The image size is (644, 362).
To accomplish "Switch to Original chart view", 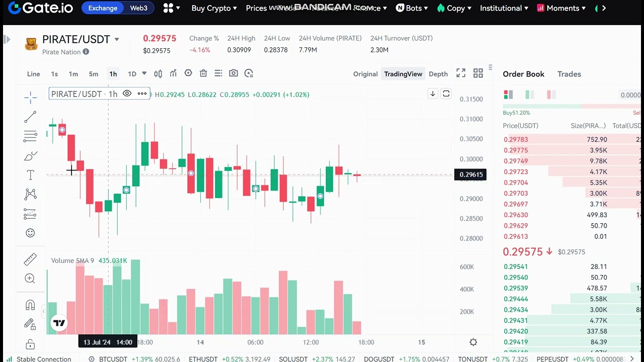I will [x=365, y=74].
